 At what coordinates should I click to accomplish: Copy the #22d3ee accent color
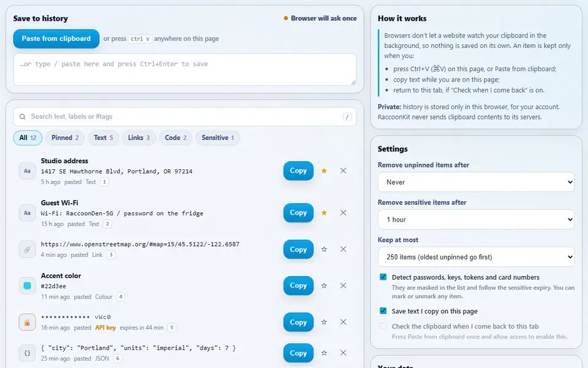[x=298, y=286]
